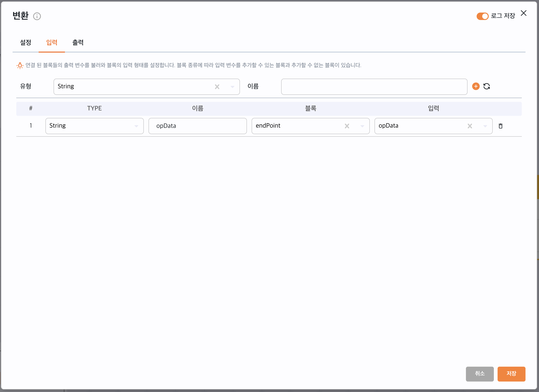Focus the empty 이름 input field
Image resolution: width=539 pixels, height=392 pixels.
click(x=374, y=87)
